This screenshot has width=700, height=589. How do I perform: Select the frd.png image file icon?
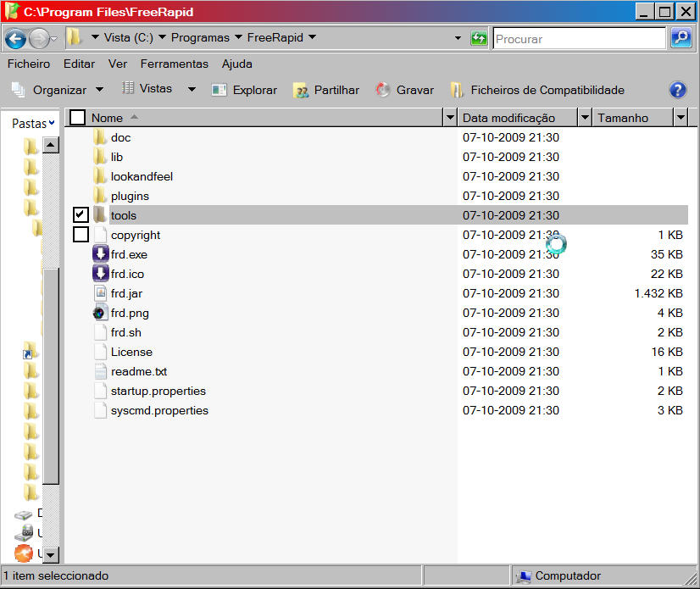(x=100, y=313)
